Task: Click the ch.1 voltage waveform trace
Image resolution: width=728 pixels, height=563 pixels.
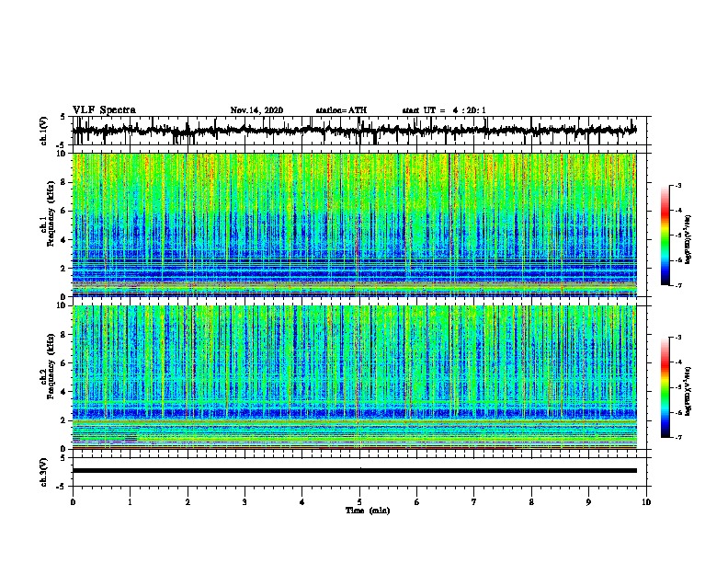Action: (x=354, y=131)
